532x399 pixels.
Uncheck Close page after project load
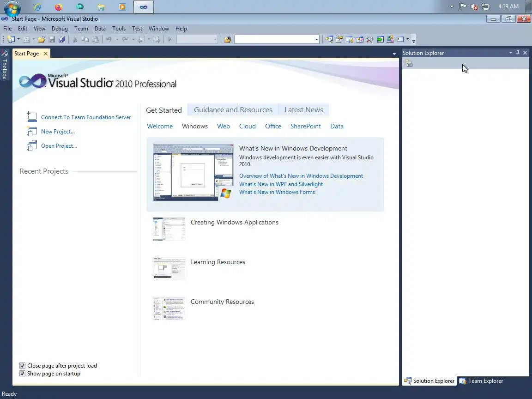(x=22, y=365)
